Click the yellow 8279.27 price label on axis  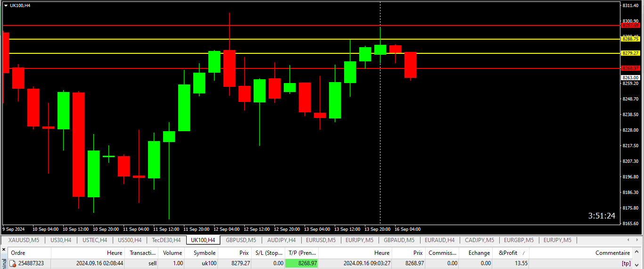coord(630,53)
